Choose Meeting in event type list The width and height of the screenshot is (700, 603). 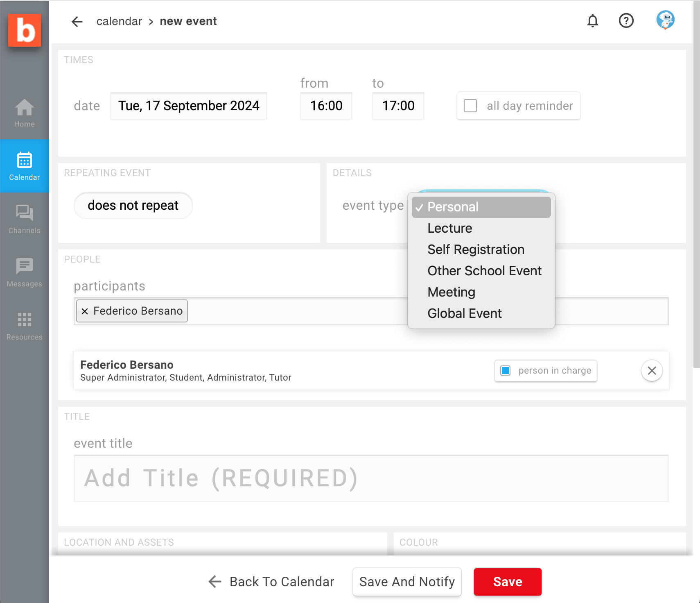(x=451, y=292)
